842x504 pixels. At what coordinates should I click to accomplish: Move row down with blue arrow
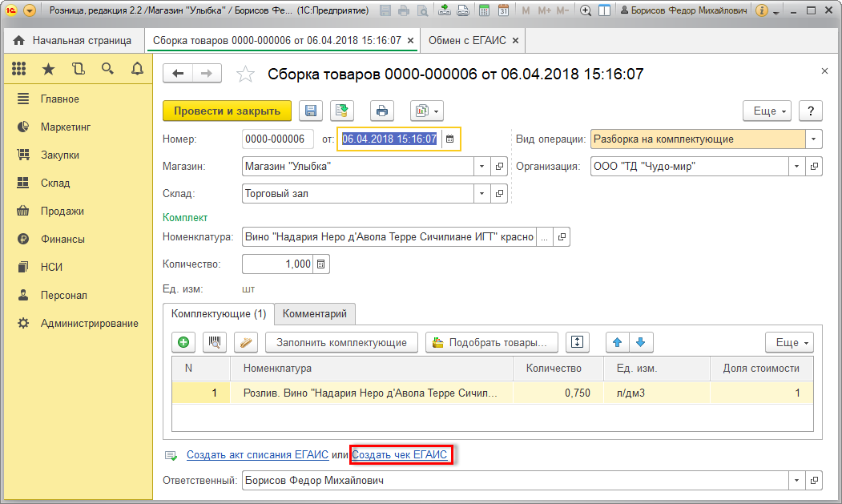[641, 342]
